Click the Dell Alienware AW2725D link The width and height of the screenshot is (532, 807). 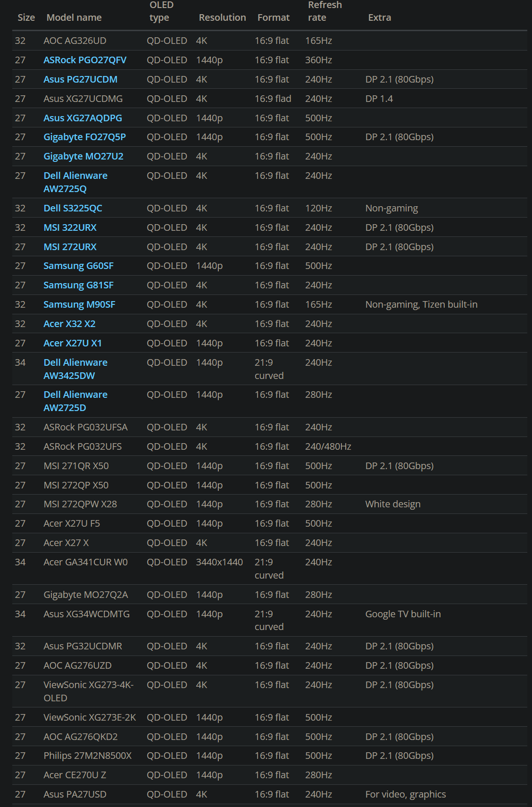tap(75, 401)
